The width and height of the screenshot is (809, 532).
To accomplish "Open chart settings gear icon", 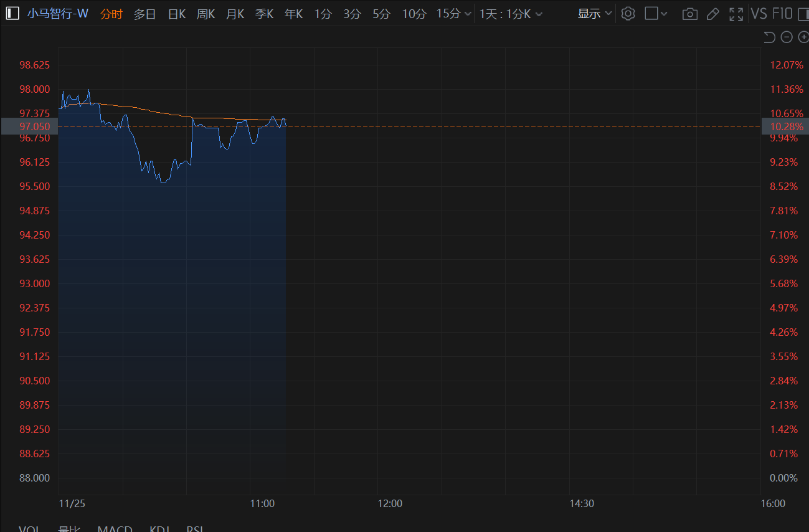I will coord(628,14).
